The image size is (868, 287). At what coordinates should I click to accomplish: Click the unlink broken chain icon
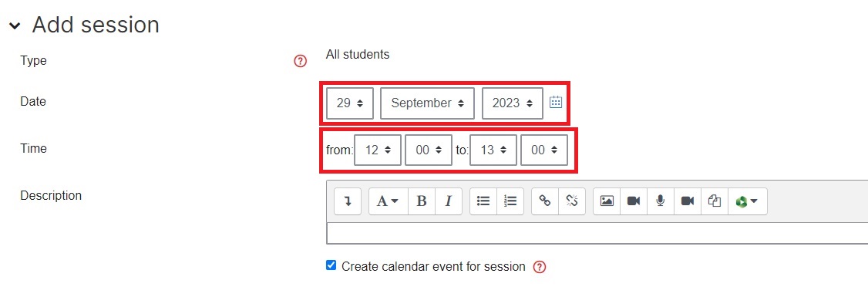(572, 201)
